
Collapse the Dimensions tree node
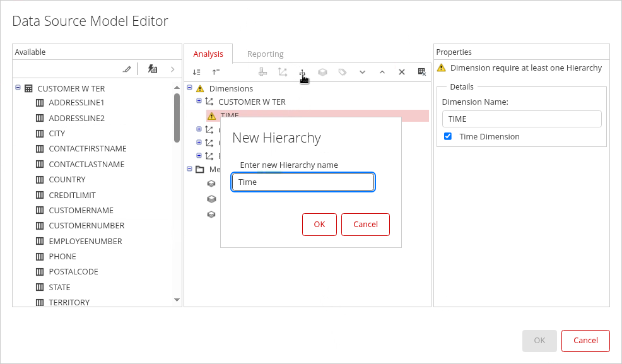tap(189, 88)
